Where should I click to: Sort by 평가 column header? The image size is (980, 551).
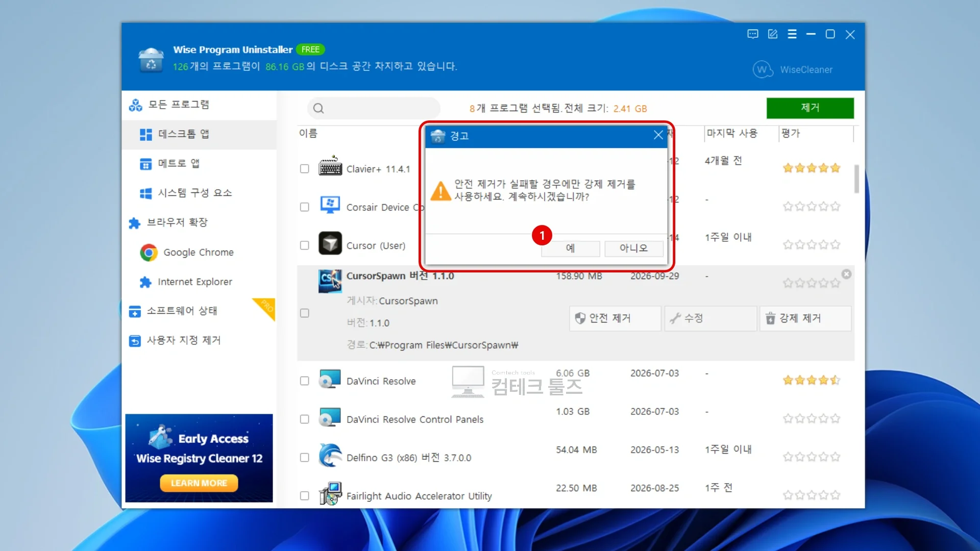(x=791, y=133)
